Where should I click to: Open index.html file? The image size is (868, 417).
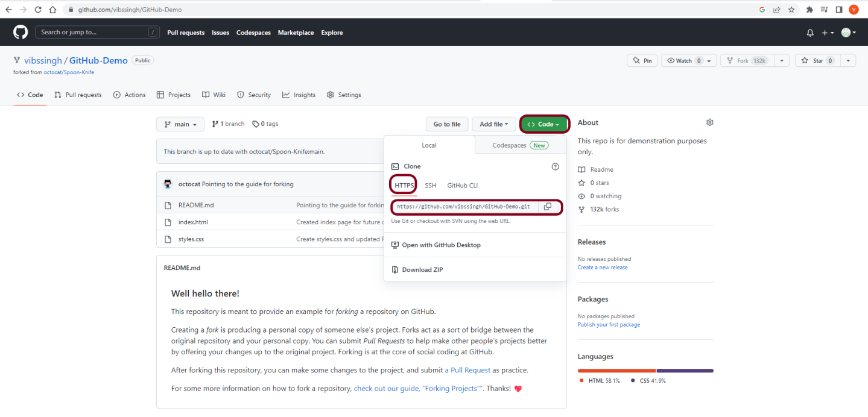point(193,222)
